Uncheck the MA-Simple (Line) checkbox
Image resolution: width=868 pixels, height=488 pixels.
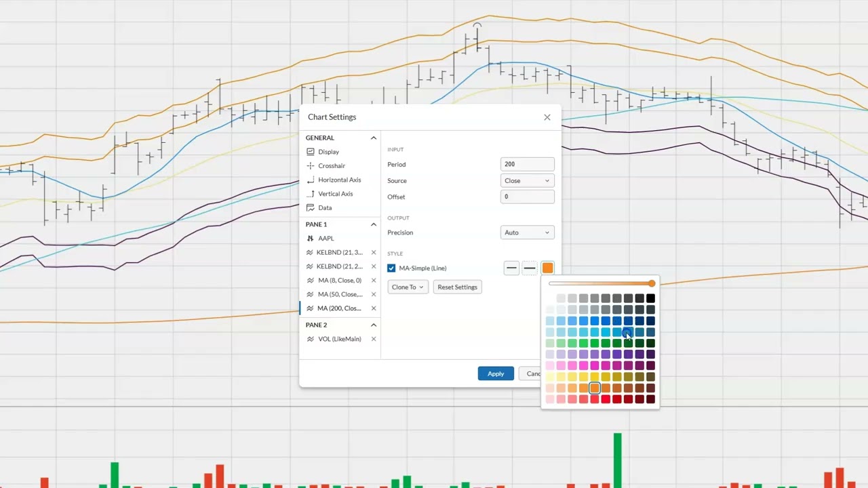(391, 268)
